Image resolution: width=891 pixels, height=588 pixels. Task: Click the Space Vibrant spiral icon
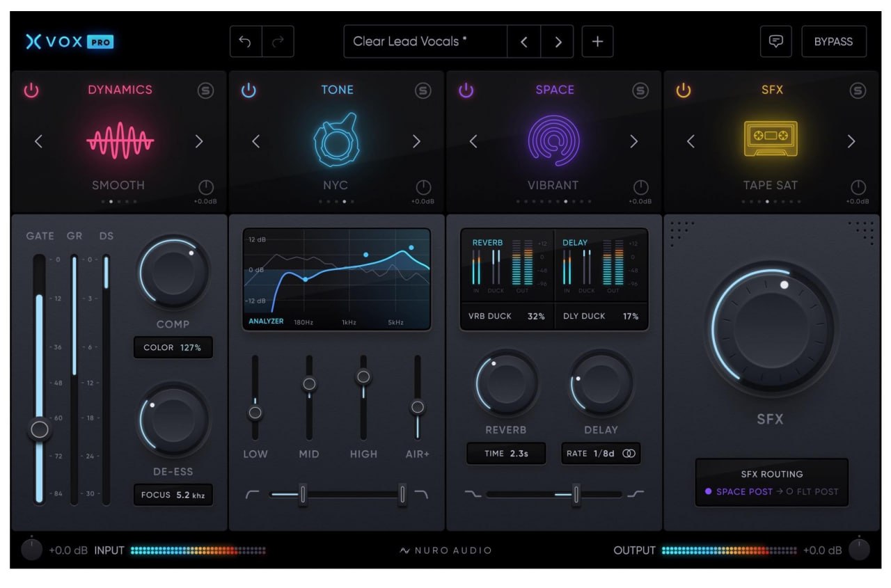pos(553,141)
